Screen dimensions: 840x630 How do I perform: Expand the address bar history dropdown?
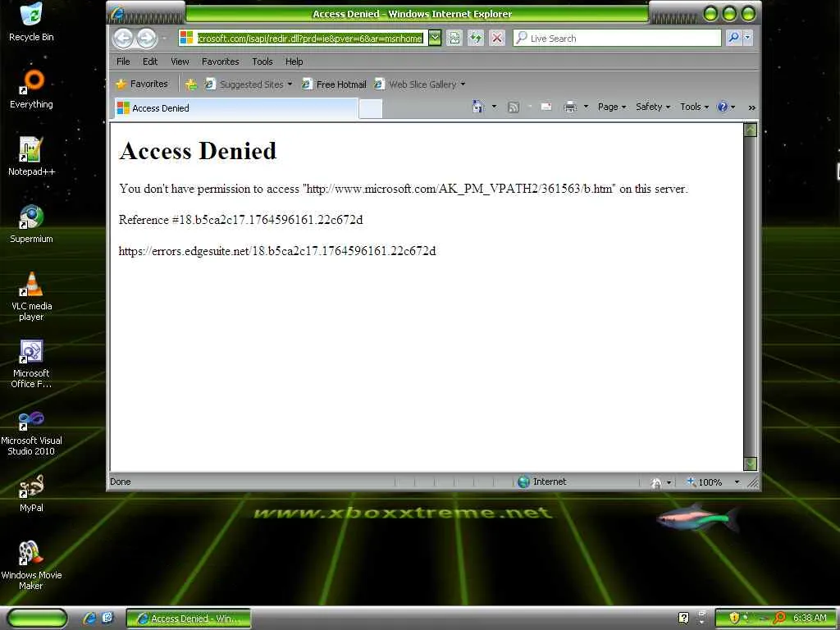click(435, 38)
